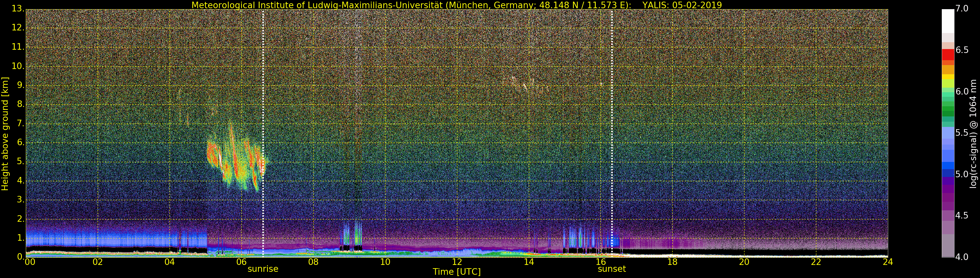Click the time tick label '12'
980x278 pixels.
(457, 262)
